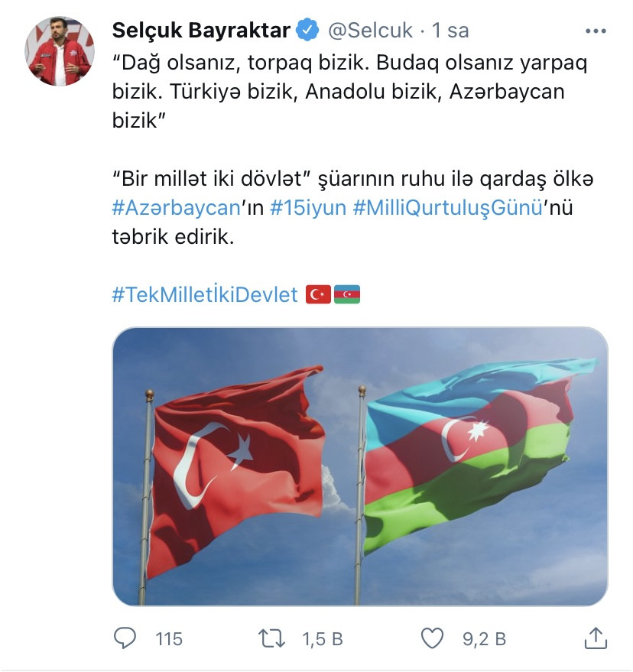
Task: View the 115 replies count
Action: point(169,639)
